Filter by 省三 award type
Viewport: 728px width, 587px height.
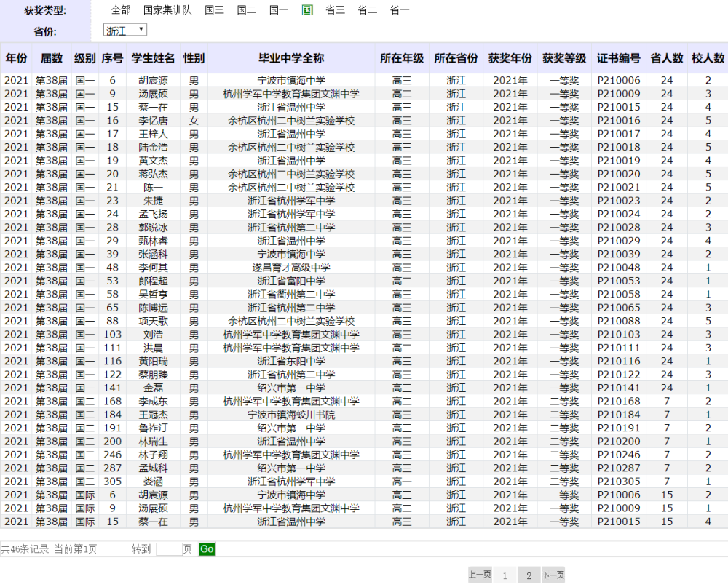point(335,9)
